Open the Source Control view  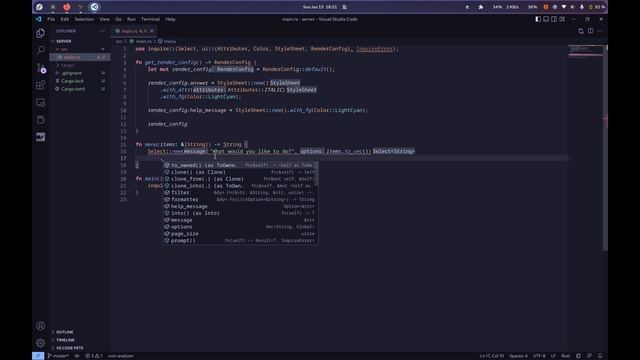[x=40, y=68]
